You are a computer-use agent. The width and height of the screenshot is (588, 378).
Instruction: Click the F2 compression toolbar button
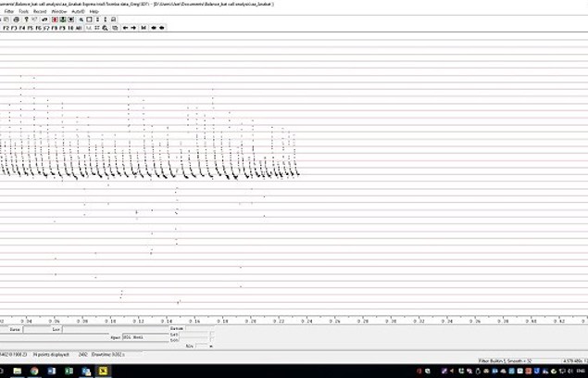point(6,28)
